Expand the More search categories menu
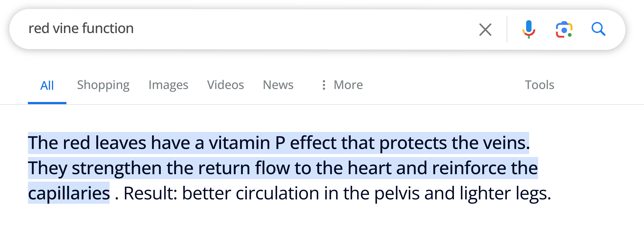Image resolution: width=644 pixels, height=230 pixels. click(348, 85)
